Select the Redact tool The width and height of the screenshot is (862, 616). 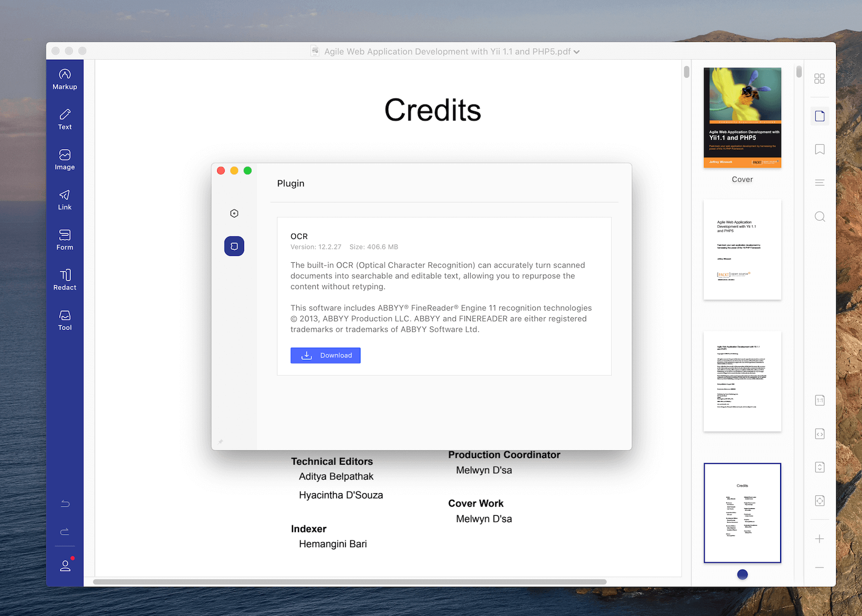(x=65, y=280)
